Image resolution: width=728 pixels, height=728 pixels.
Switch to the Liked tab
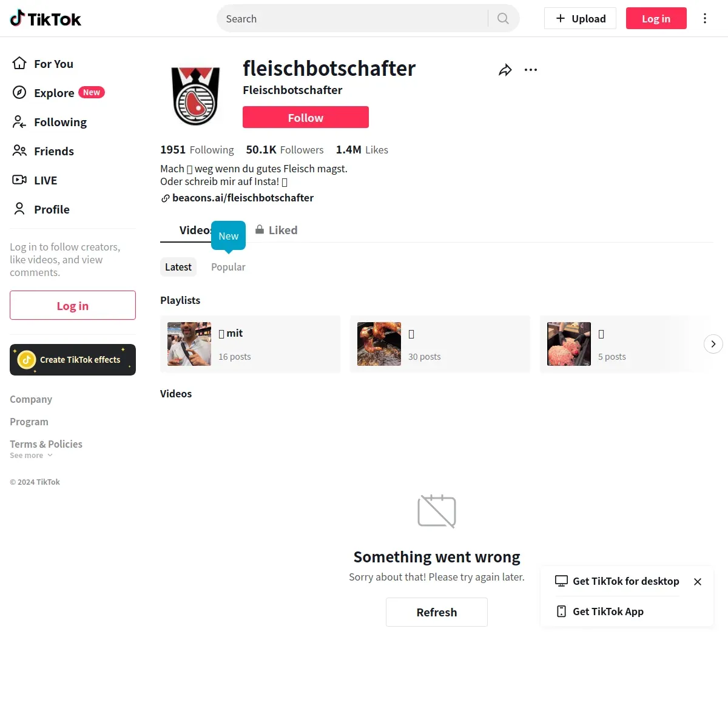tap(276, 230)
